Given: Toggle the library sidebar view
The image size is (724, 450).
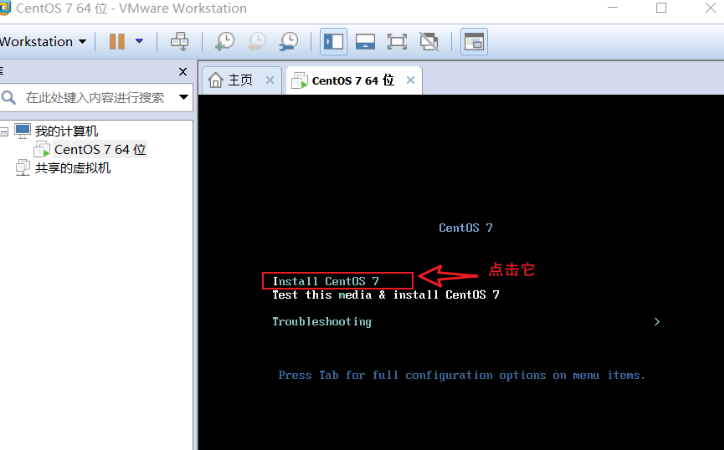Looking at the screenshot, I should point(333,42).
